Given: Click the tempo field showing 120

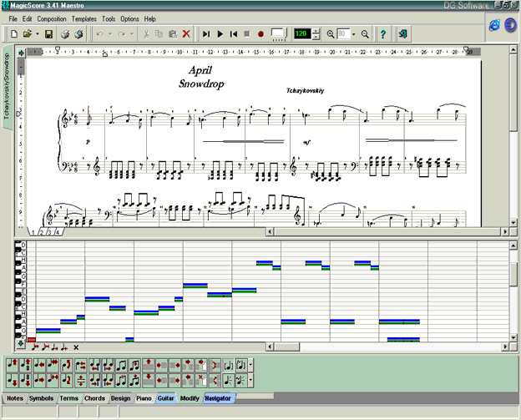Looking at the screenshot, I should [x=302, y=33].
